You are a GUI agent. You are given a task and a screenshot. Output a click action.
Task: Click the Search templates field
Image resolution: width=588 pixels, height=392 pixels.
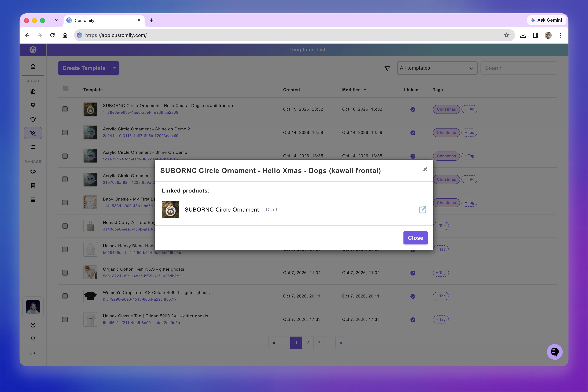tap(518, 68)
